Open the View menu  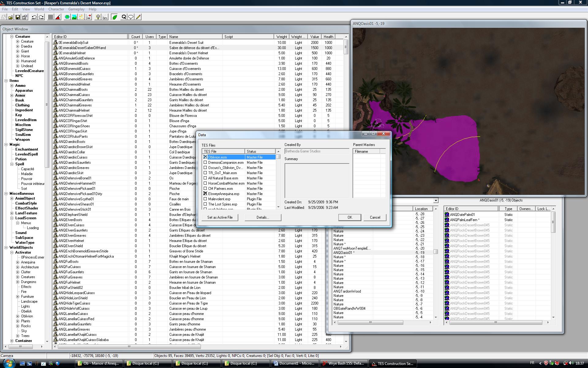tap(26, 9)
